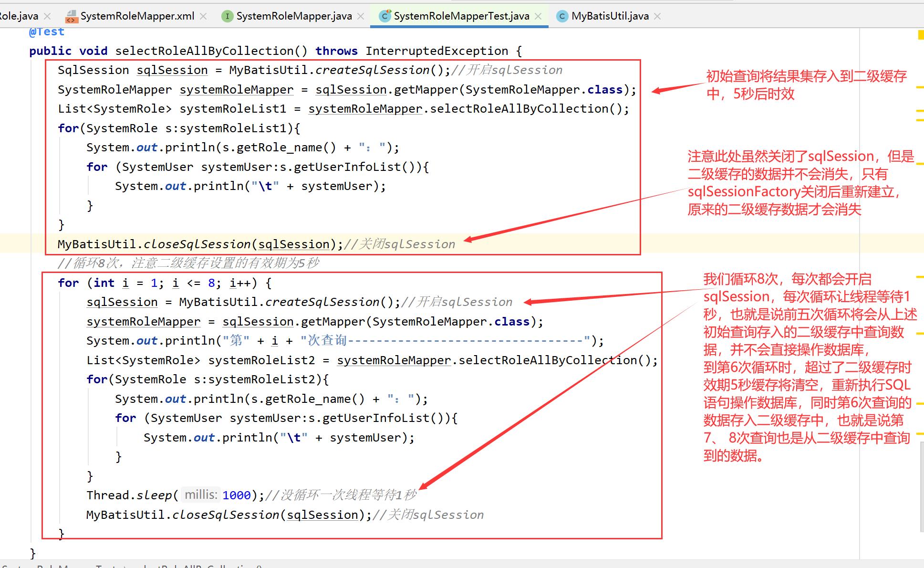Image resolution: width=924 pixels, height=568 pixels.
Task: Click the 'millis:' parameter hint in Thread.sleep
Action: click(201, 495)
